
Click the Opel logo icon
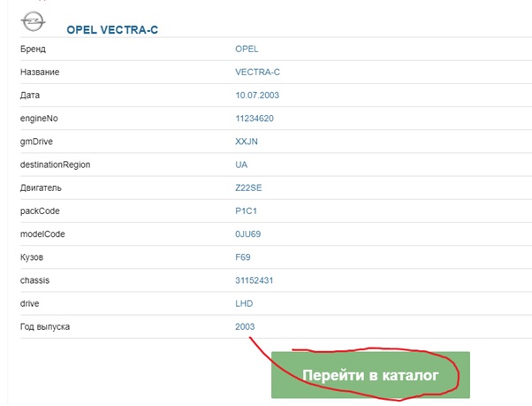point(33,19)
